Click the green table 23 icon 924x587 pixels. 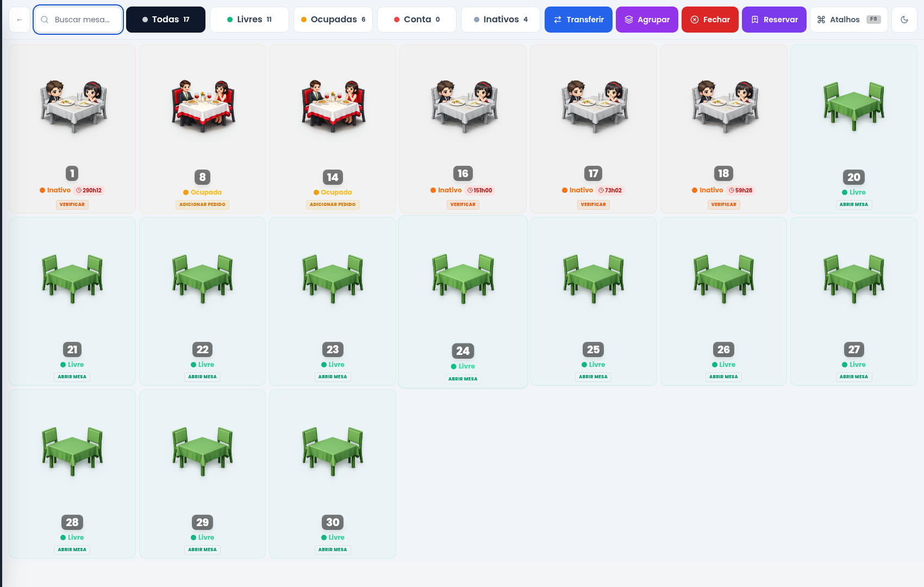(333, 279)
